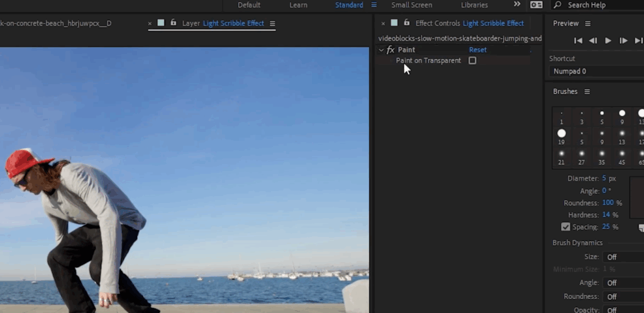
Task: Switch to the Default workspace
Action: (x=249, y=5)
